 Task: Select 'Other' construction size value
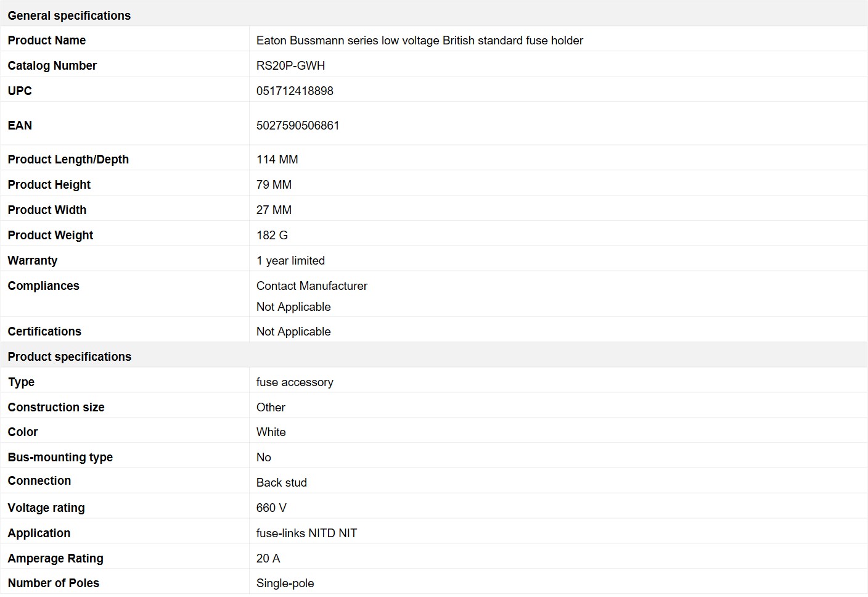tap(271, 407)
